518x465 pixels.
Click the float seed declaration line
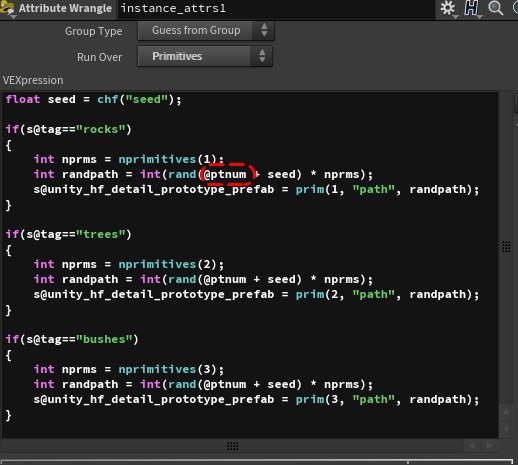[94, 99]
